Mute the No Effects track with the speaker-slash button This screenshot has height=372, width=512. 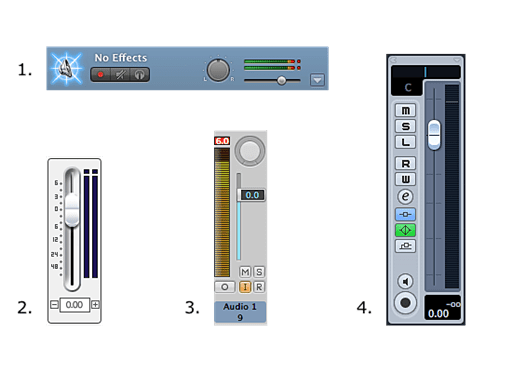[120, 74]
